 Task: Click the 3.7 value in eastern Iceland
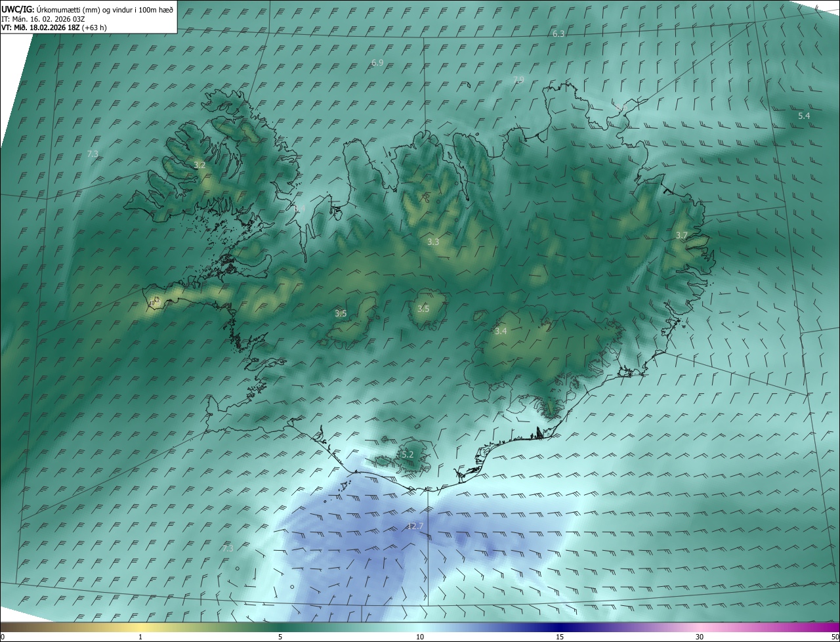pyautogui.click(x=682, y=235)
